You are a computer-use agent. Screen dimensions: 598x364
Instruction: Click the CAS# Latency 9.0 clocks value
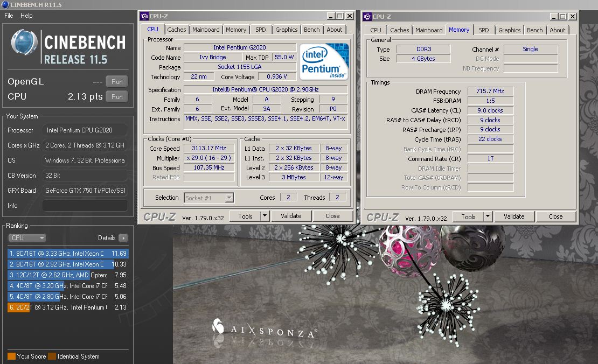pyautogui.click(x=490, y=110)
